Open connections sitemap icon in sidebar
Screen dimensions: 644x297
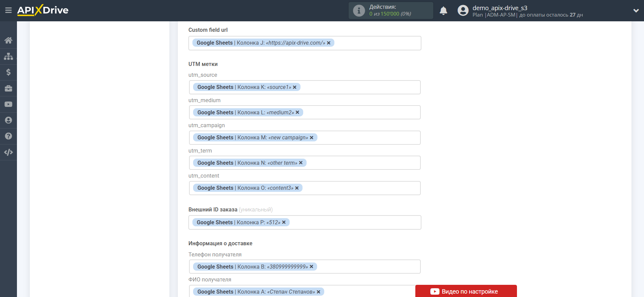click(8, 56)
